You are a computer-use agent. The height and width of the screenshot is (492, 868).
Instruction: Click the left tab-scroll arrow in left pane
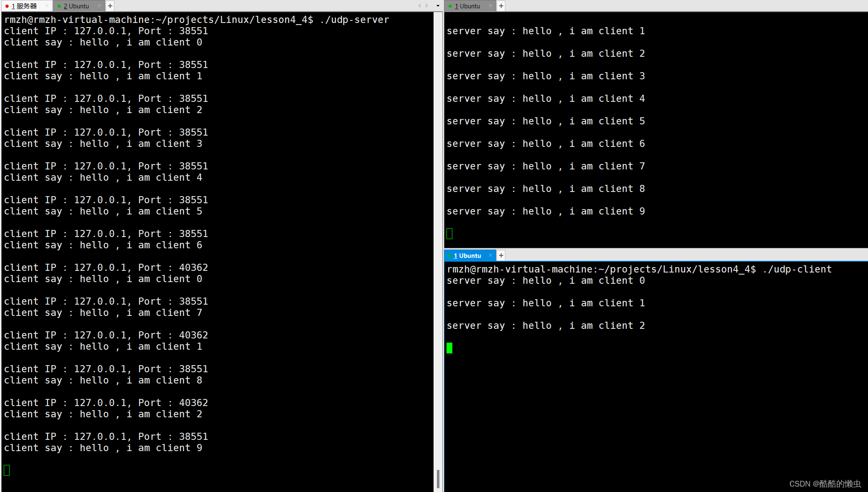pos(419,6)
